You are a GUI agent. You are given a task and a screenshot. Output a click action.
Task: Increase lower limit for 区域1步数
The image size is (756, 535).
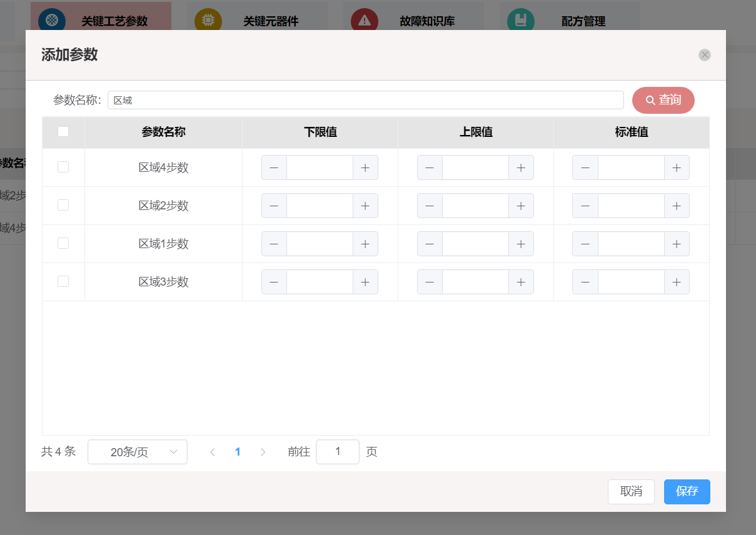point(365,244)
